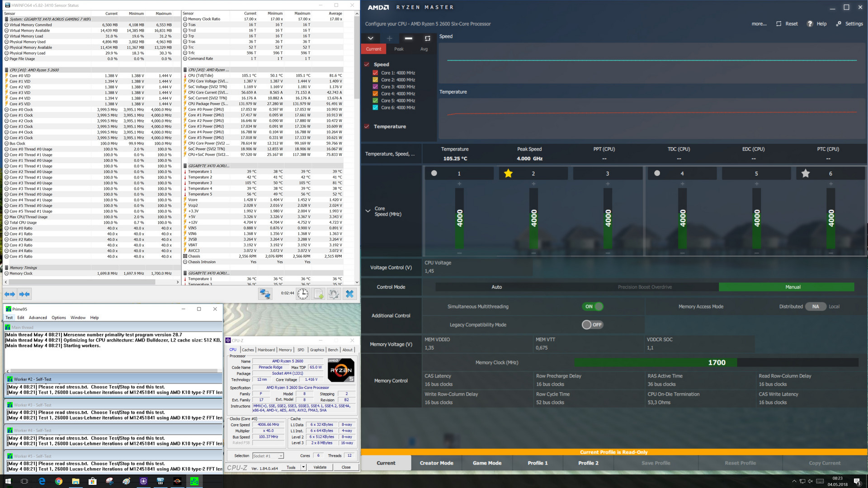The width and height of the screenshot is (868, 488).
Task: Click HWiNFO collapse columns arrows icon
Action: tap(24, 294)
